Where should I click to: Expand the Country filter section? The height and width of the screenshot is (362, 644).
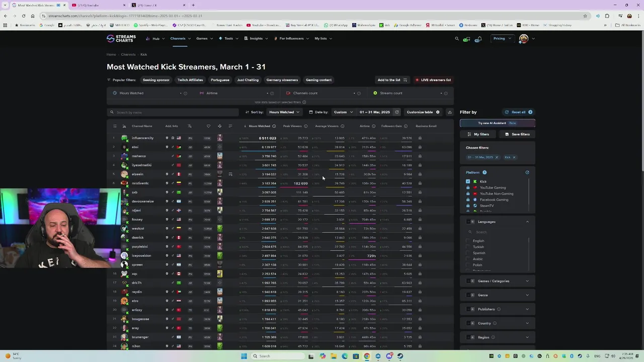tap(527, 323)
